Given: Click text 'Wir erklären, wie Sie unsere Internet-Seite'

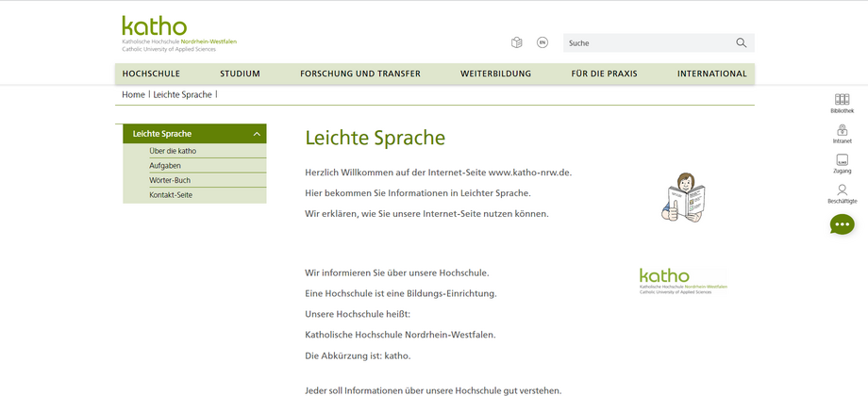Looking at the screenshot, I should coord(396,213).
